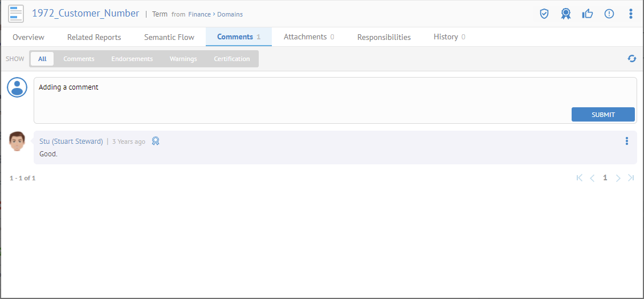Switch to the Semantic Flow tab
The height and width of the screenshot is (299, 644).
(x=169, y=37)
